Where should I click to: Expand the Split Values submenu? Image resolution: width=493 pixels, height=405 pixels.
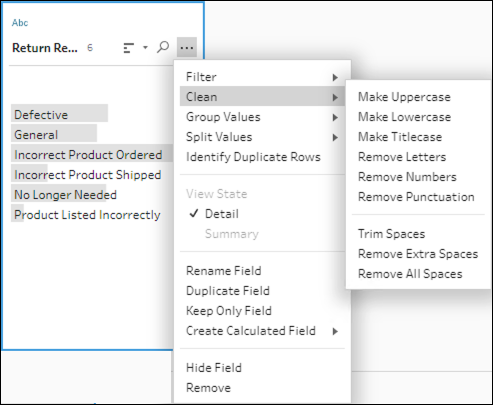coord(262,137)
